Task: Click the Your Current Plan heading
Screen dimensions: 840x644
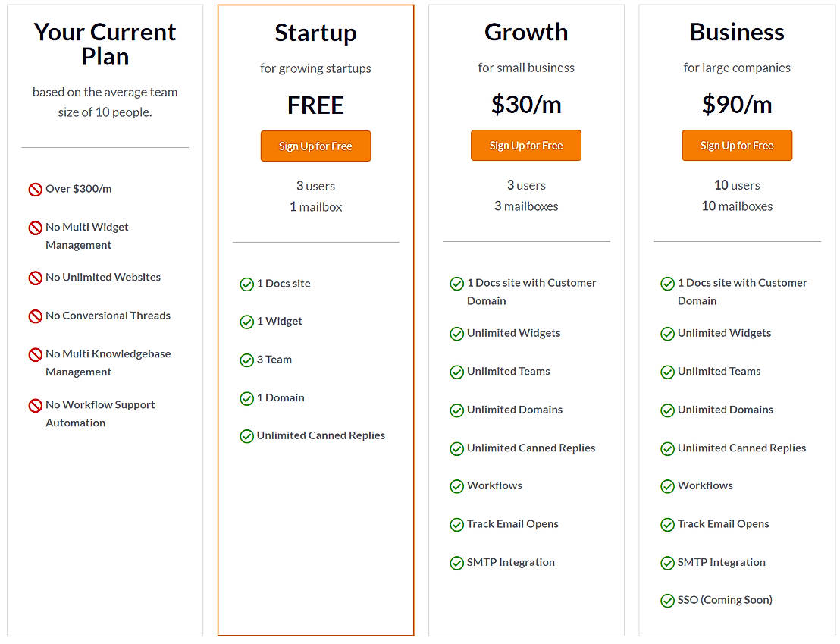Action: pos(105,44)
